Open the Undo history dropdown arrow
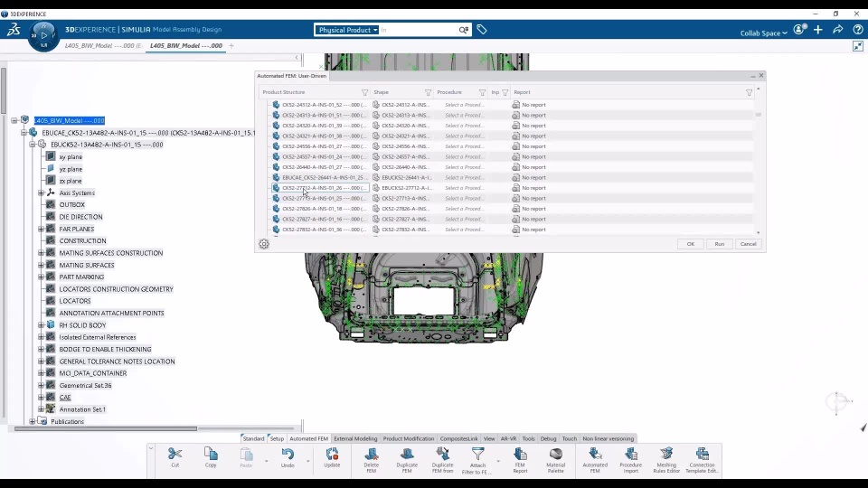This screenshot has width=868, height=488. pyautogui.click(x=308, y=461)
